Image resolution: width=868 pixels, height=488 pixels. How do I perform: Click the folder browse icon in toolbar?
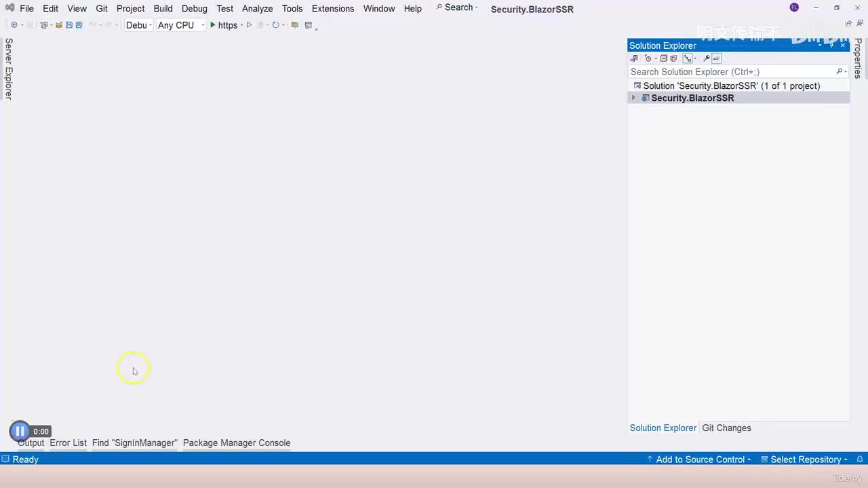point(294,25)
